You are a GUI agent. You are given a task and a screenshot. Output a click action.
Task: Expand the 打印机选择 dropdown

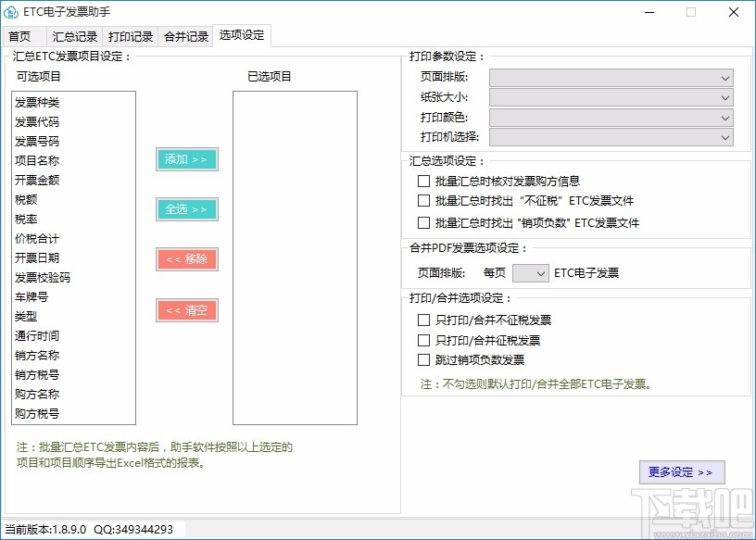725,136
